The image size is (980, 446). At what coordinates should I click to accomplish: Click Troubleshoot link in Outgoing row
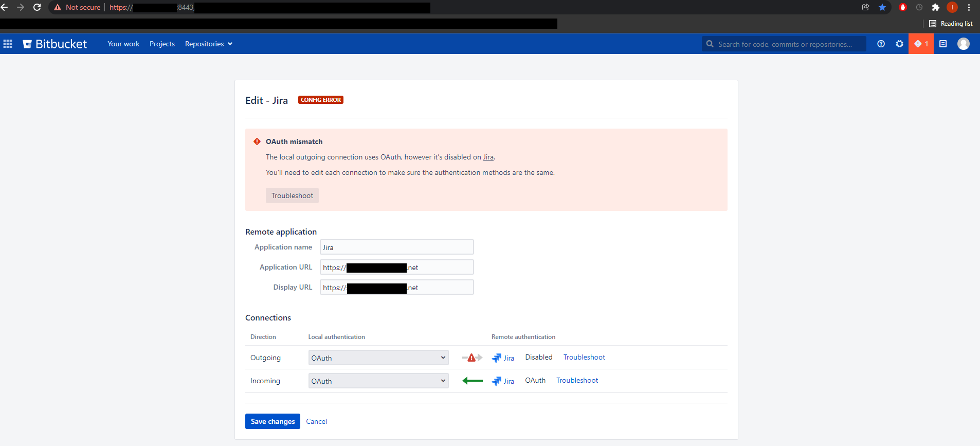pos(584,357)
